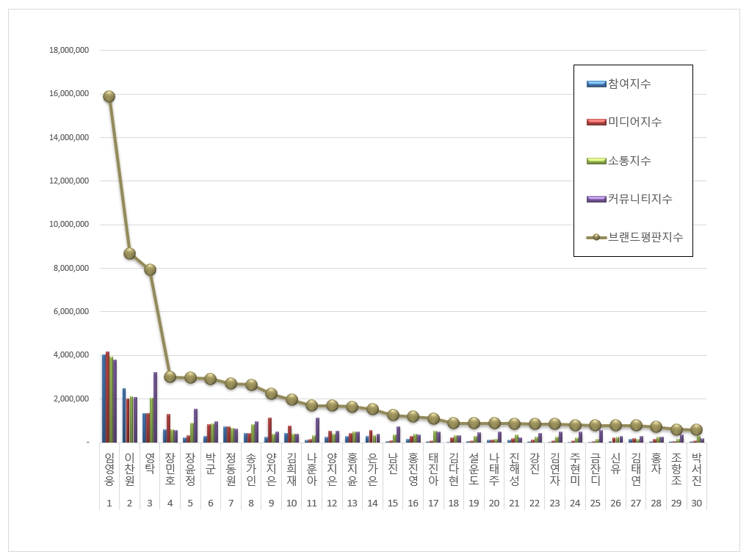Viewport: 749px width, 560px height.
Task: Select the 브랜드평판지수 legend label
Action: pos(645,237)
